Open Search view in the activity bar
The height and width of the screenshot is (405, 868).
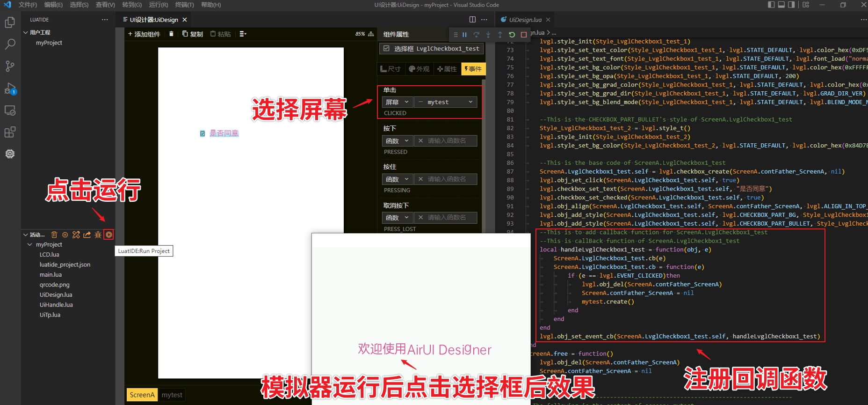coord(10,44)
